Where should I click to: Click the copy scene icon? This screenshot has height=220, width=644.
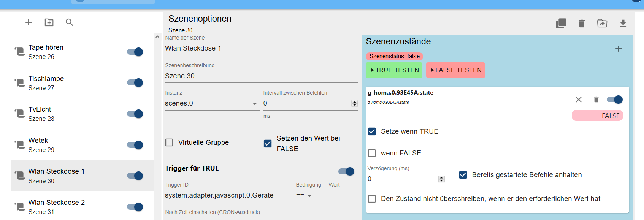pyautogui.click(x=561, y=24)
